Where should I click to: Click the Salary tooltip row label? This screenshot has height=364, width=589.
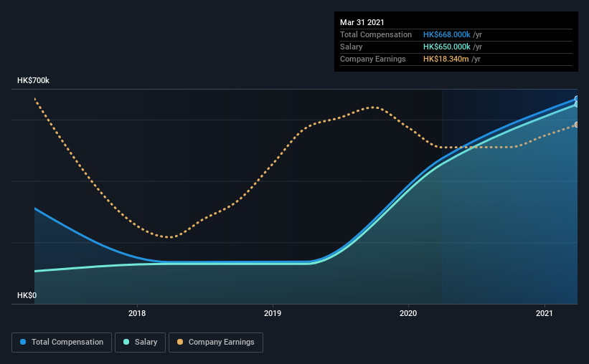click(352, 47)
